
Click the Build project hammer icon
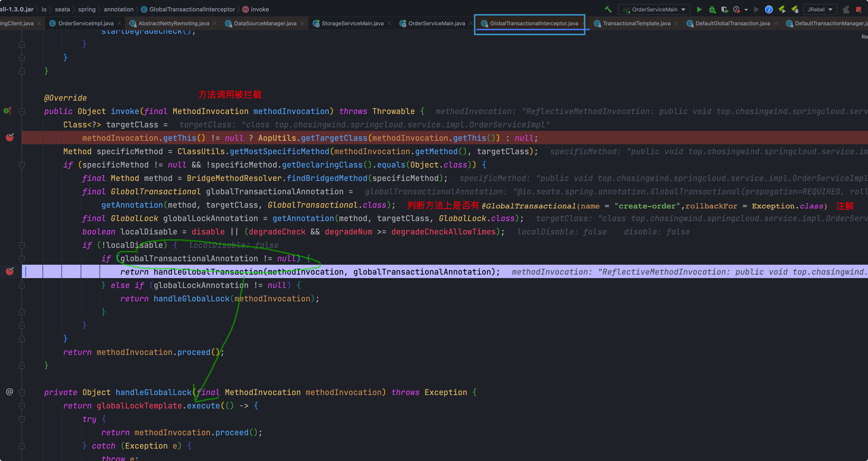pos(608,9)
